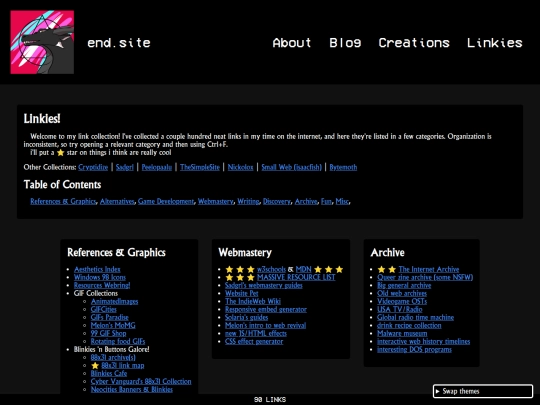Open Small Web (isaacfish) link
This screenshot has height=405, width=540.
(291, 167)
